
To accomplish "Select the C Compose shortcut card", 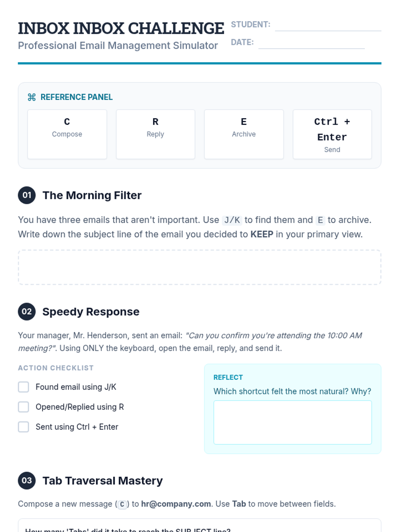I will pos(67,134).
